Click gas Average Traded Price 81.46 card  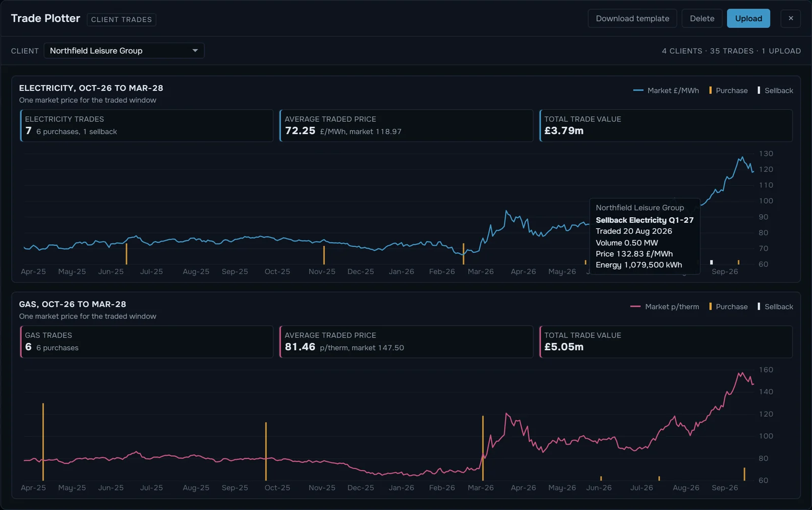coord(406,342)
